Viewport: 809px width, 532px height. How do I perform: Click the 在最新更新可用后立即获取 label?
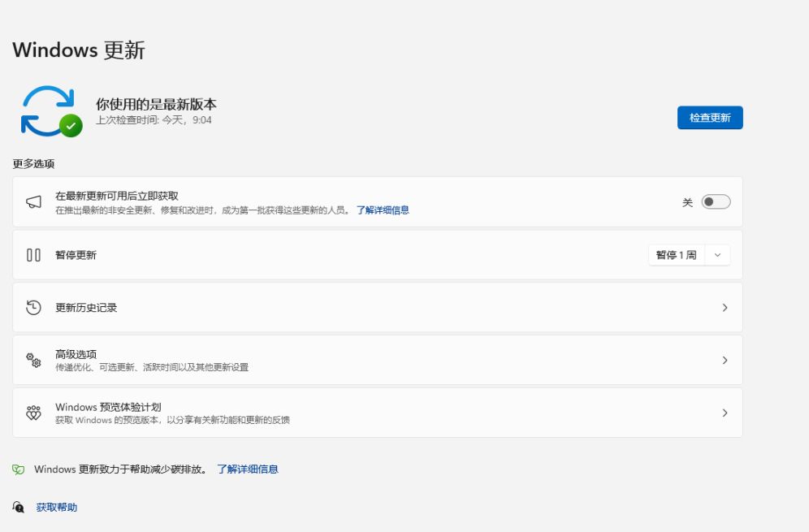(x=117, y=196)
